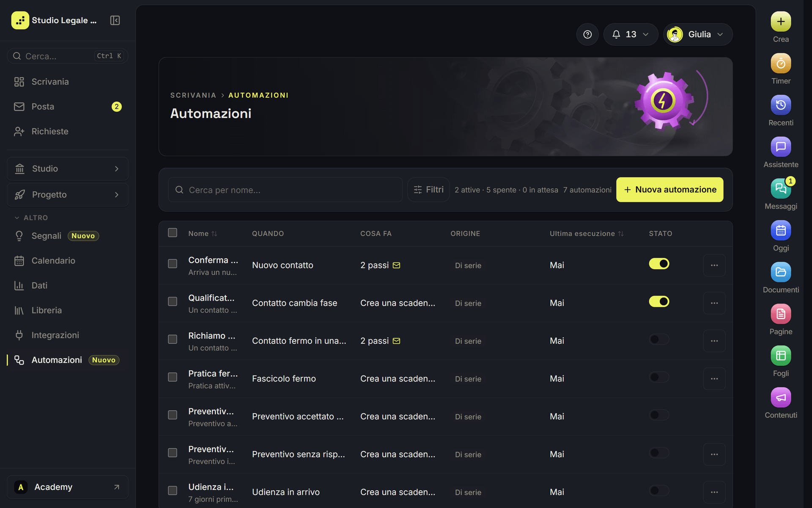This screenshot has height=508, width=812.
Task: Enable the Richiamo automation toggle
Action: (659, 340)
